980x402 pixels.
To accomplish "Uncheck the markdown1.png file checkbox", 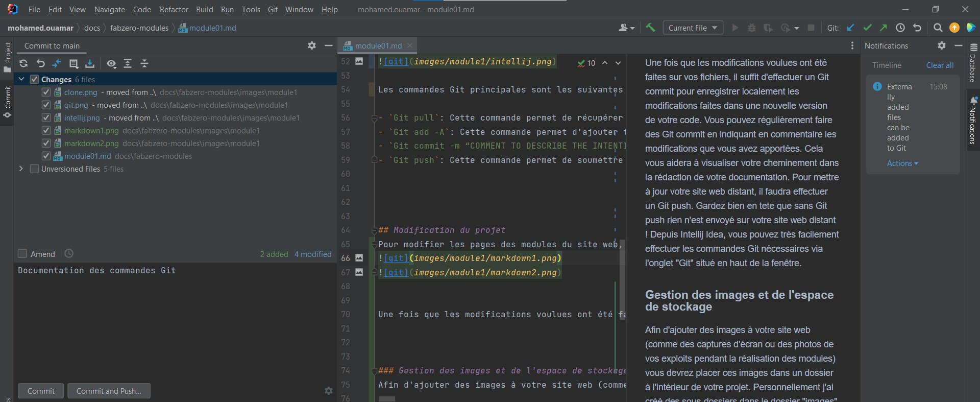I will pos(46,130).
